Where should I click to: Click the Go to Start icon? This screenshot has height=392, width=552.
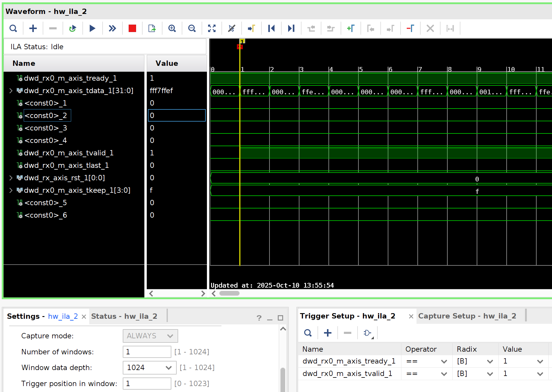click(x=271, y=28)
